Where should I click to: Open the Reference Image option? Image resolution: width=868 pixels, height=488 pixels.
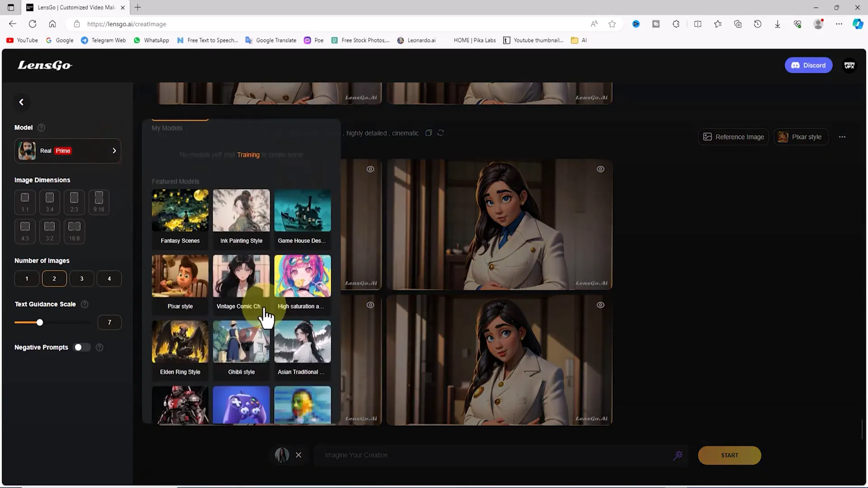(733, 137)
